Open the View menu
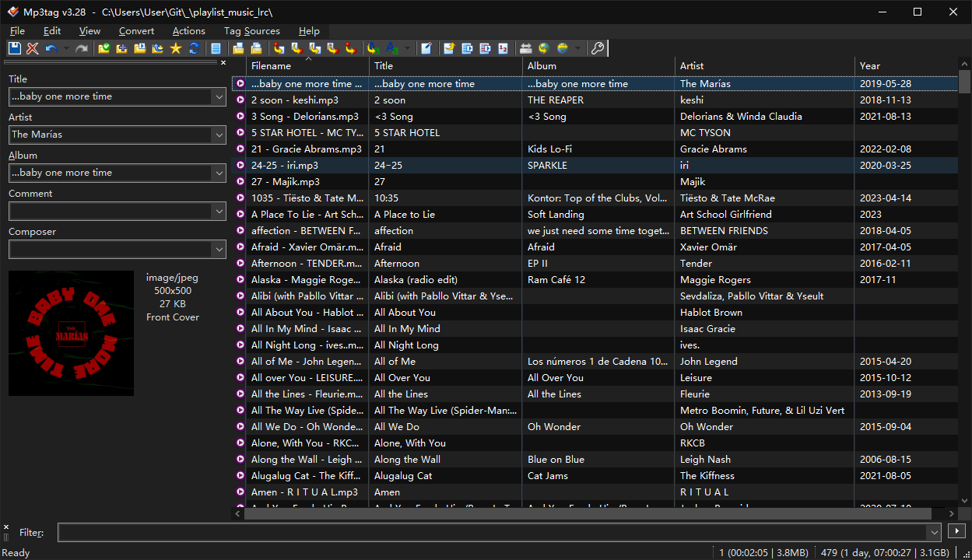This screenshot has height=560, width=972. 89,31
